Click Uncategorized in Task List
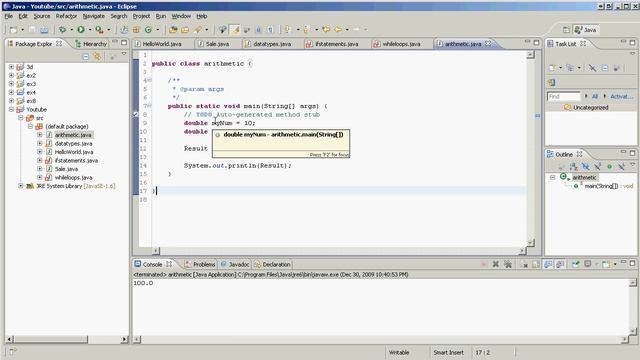This screenshot has width=640, height=360. (591, 107)
